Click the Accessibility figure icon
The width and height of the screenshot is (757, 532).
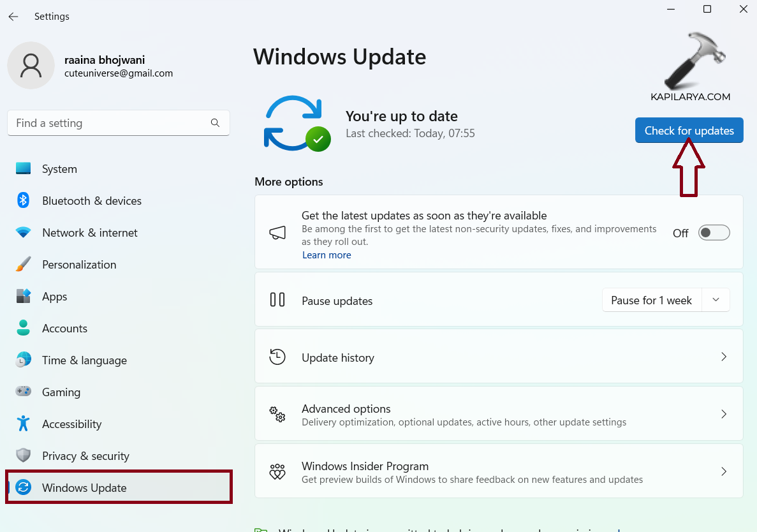tap(24, 424)
